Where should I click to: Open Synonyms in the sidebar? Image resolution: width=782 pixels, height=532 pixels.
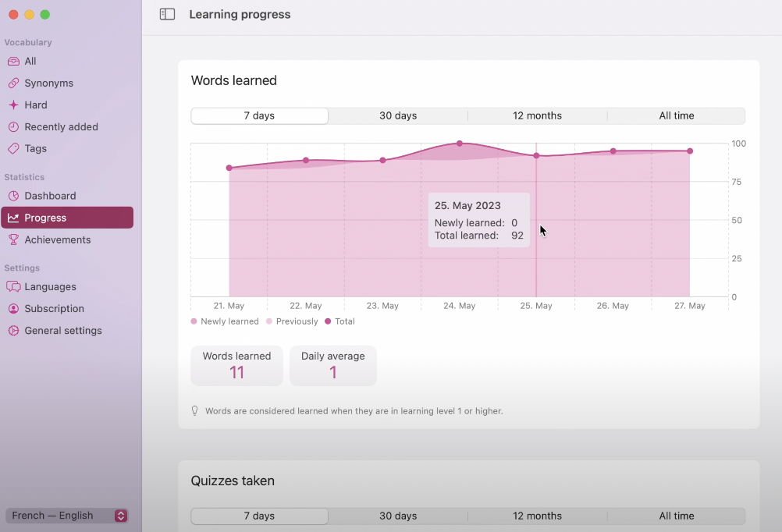point(48,83)
